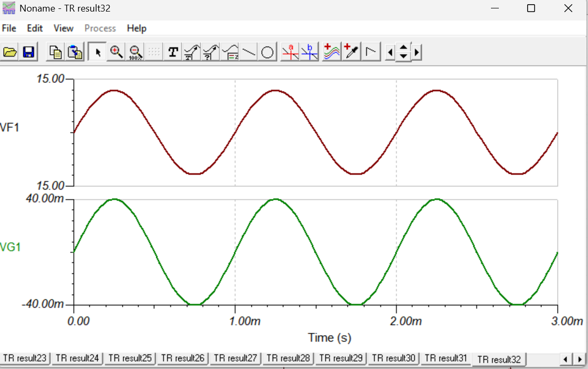
Task: Switch to the TR result31 tab
Action: point(445,359)
